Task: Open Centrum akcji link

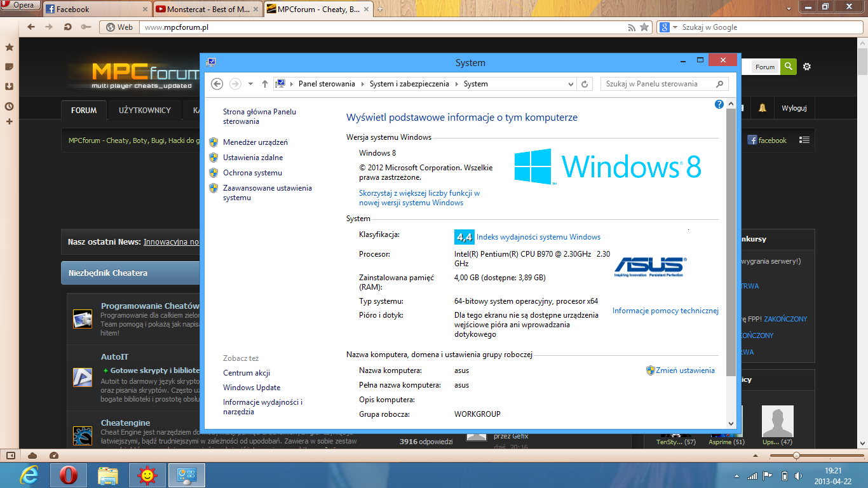Action: click(x=247, y=373)
